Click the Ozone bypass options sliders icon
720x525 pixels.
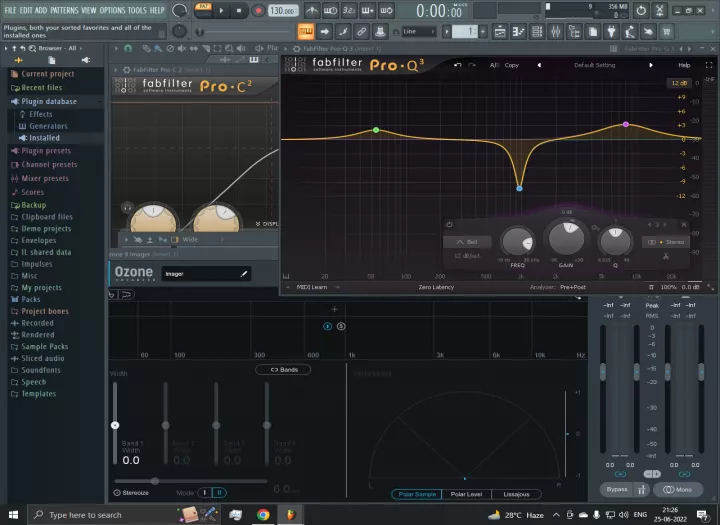[x=641, y=490]
